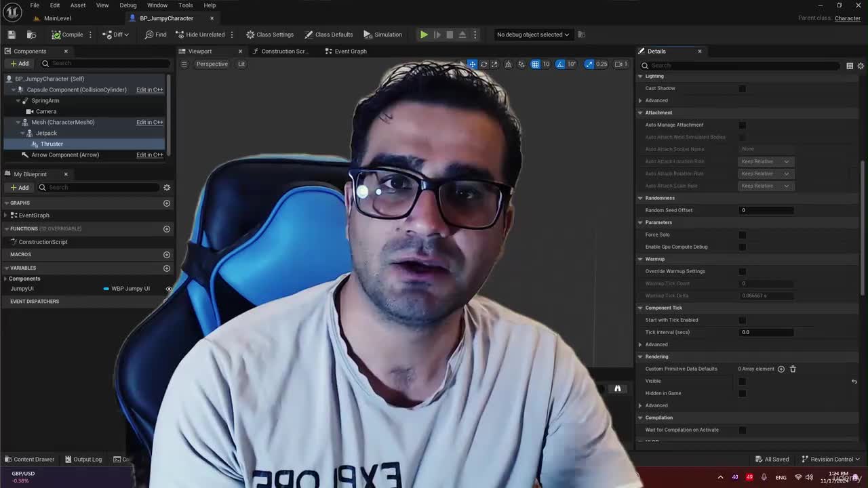Toggle Hide Unrelated nodes
Image resolution: width=868 pixels, height=488 pixels.
coord(200,35)
